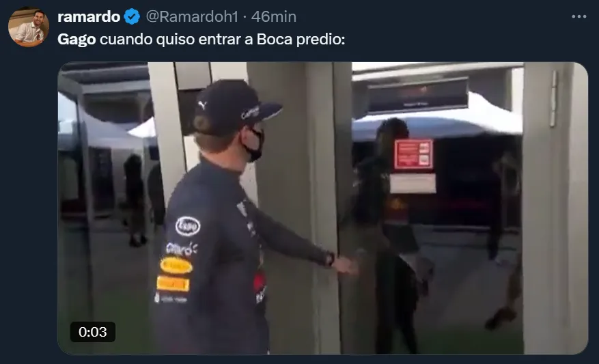The height and width of the screenshot is (364, 599).
Task: Click the words Boca predio in tweet
Action: 301,40
